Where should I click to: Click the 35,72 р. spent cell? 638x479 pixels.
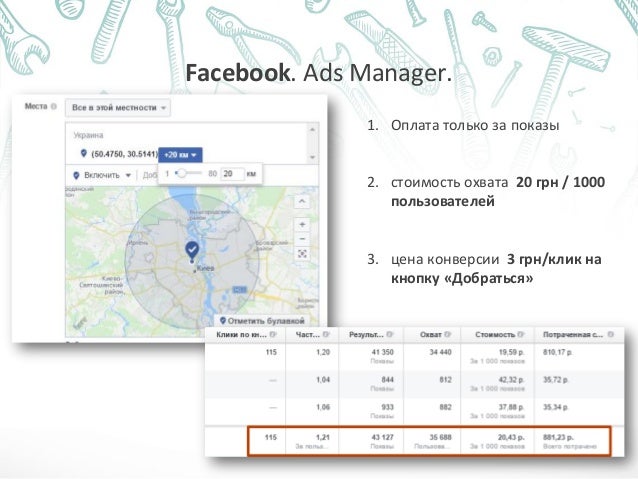click(579, 384)
